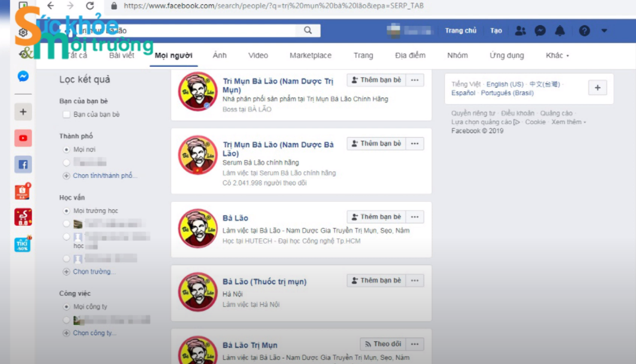
Task: Open YouTube shortcut in browser sidebar
Action: (x=23, y=138)
